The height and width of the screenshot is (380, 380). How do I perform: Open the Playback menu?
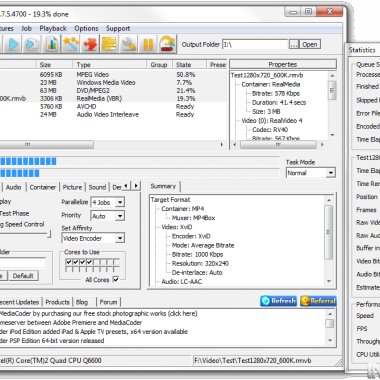pyautogui.click(x=53, y=28)
